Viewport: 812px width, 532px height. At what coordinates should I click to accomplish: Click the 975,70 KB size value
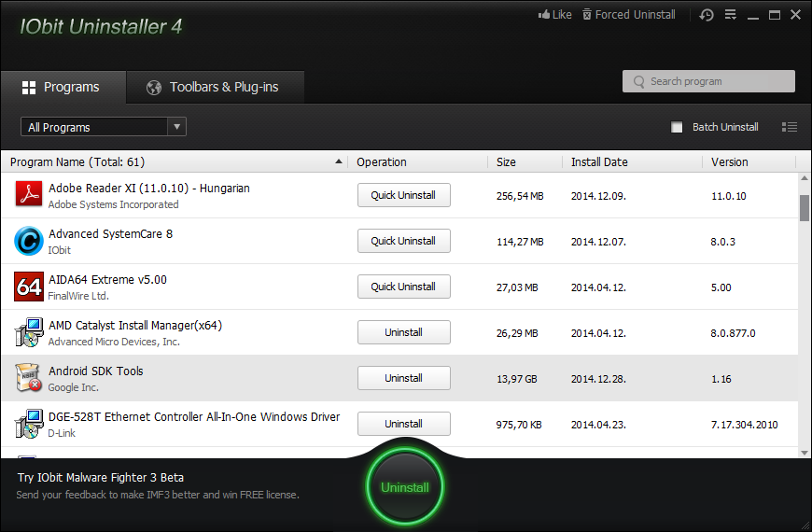(519, 425)
